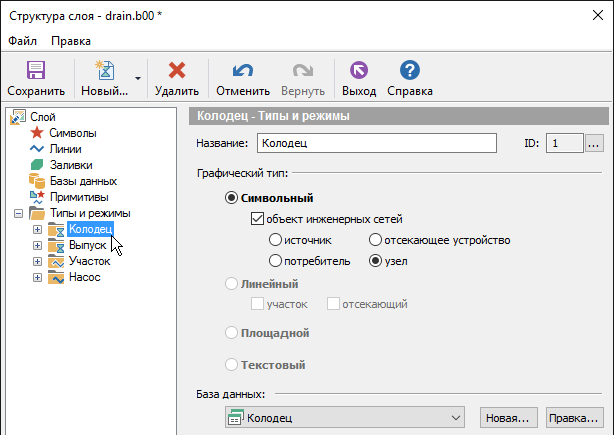This screenshot has height=435, width=614.
Task: Click the ... button beside ID field
Action: click(x=594, y=143)
